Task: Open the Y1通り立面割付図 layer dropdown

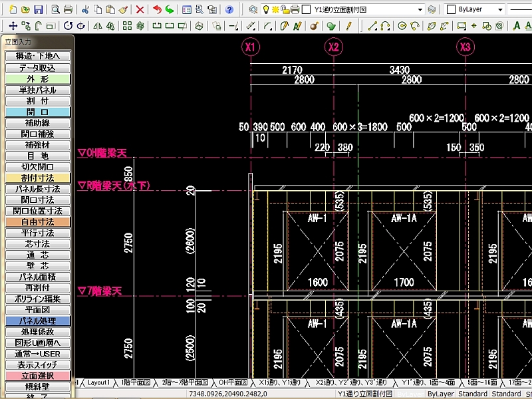Action: (x=420, y=9)
